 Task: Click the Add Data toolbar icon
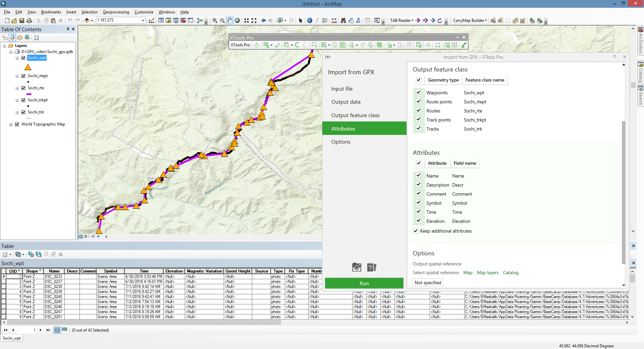point(87,20)
